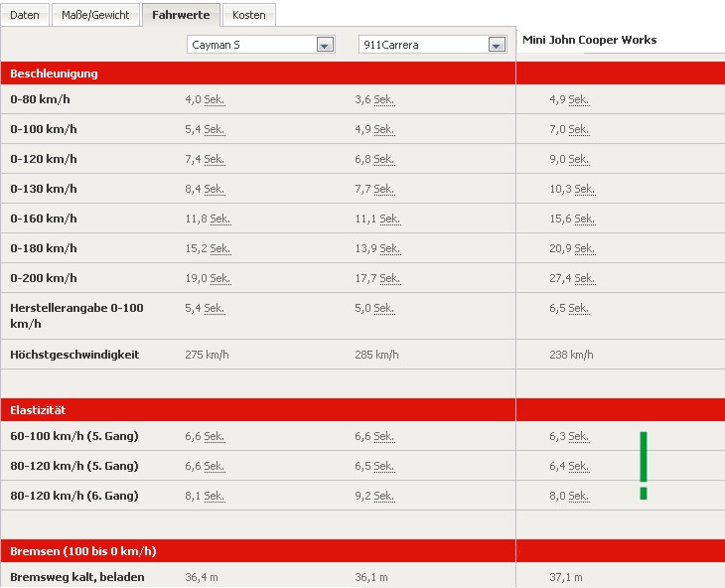The width and height of the screenshot is (725, 588).
Task: Open the Kosten tab
Action: (x=248, y=15)
